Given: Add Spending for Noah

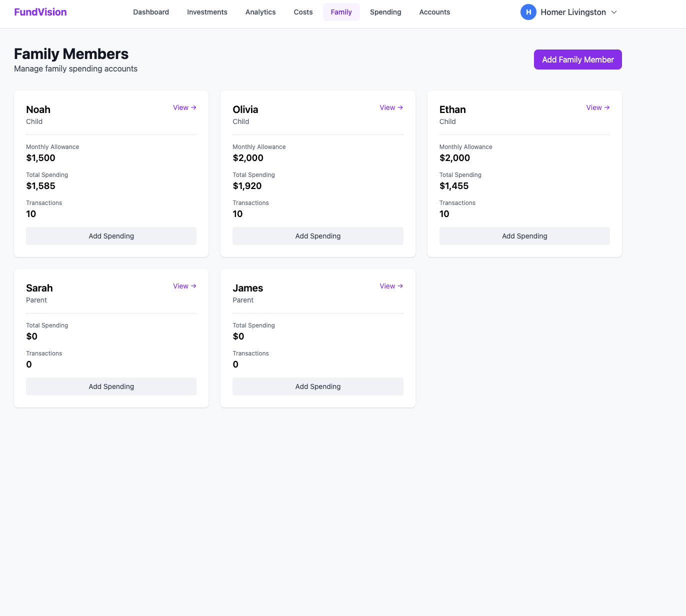Looking at the screenshot, I should point(111,236).
